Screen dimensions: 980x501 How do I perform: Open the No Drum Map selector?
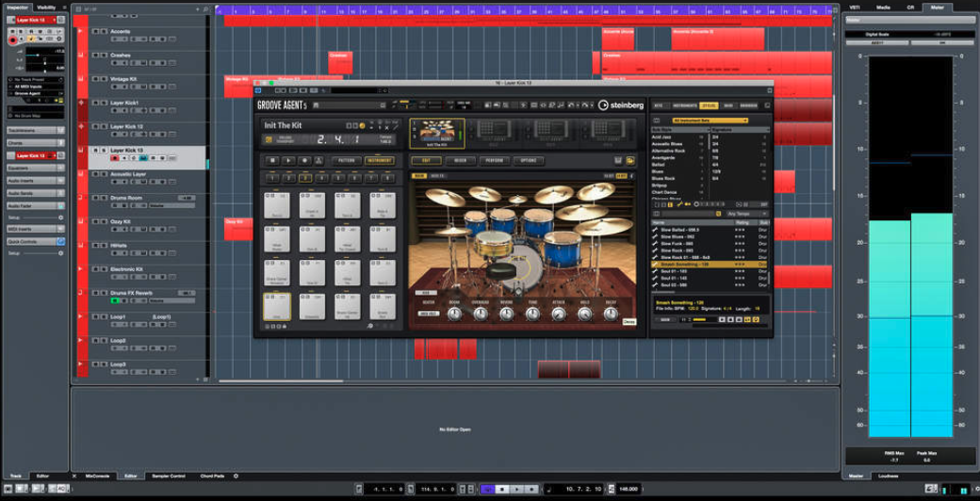35,116
